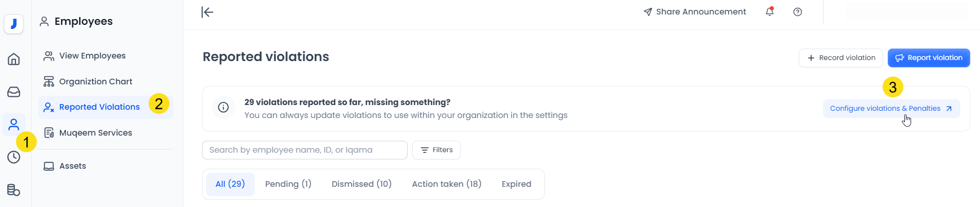The width and height of the screenshot is (980, 207).
Task: Collapse the sidebar with the arrow icon
Action: (207, 12)
